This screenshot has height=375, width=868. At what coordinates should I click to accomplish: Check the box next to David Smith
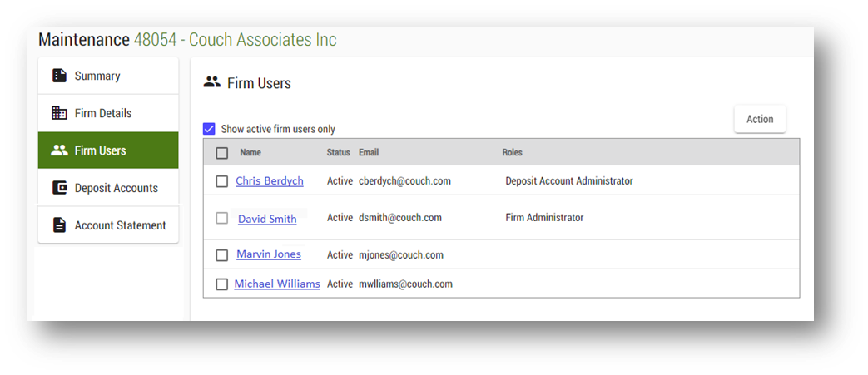pyautogui.click(x=222, y=218)
